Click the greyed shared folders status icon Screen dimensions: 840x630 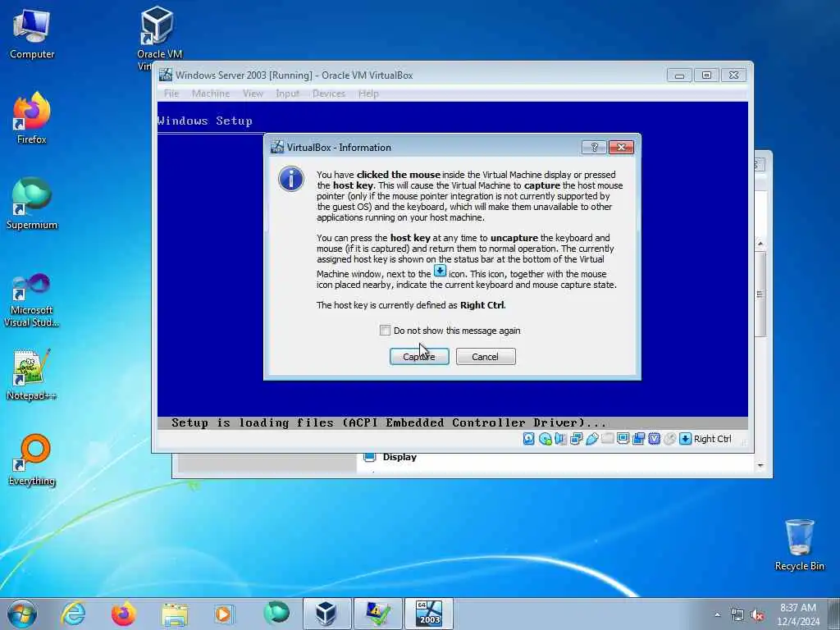608,439
